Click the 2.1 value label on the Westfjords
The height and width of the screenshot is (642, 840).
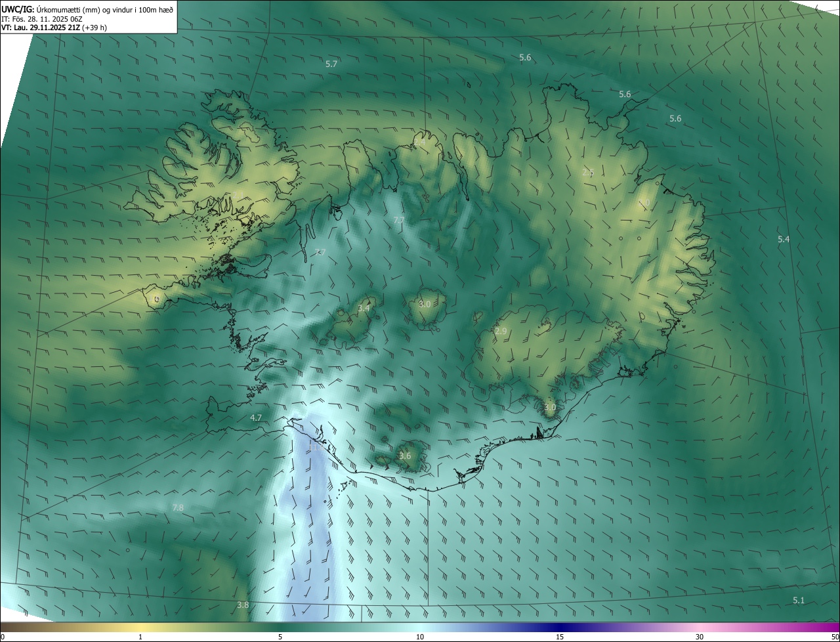pyautogui.click(x=238, y=194)
